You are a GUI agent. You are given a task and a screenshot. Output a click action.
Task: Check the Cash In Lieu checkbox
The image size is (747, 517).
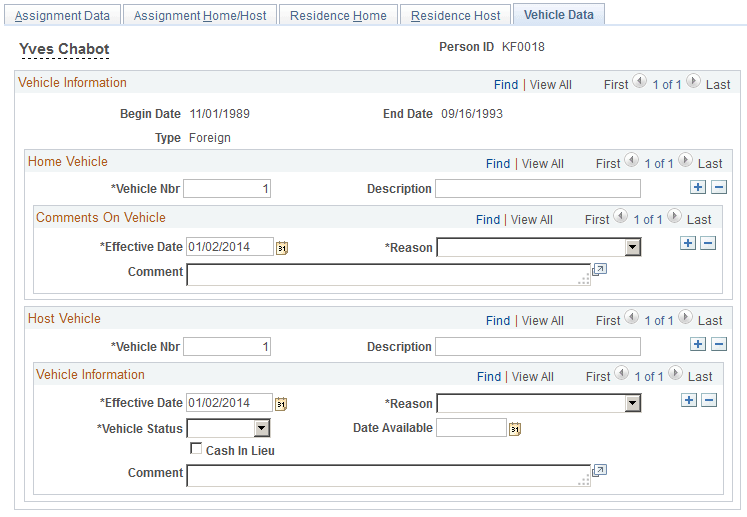tap(196, 448)
